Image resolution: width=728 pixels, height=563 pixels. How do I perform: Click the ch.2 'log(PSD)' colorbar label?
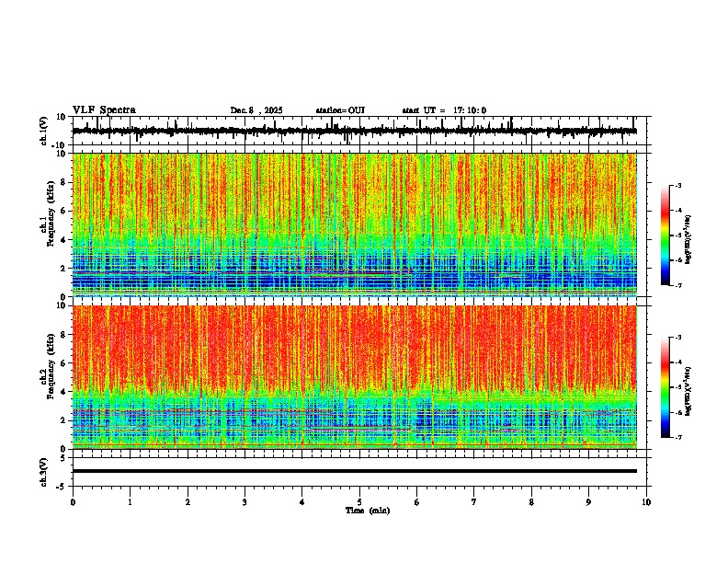pyautogui.click(x=688, y=392)
